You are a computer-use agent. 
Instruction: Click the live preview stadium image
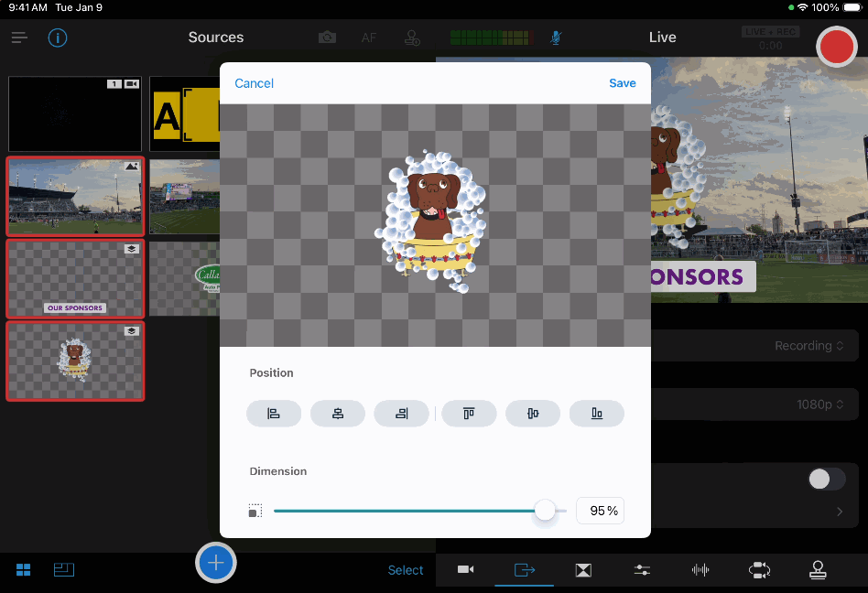(x=759, y=179)
